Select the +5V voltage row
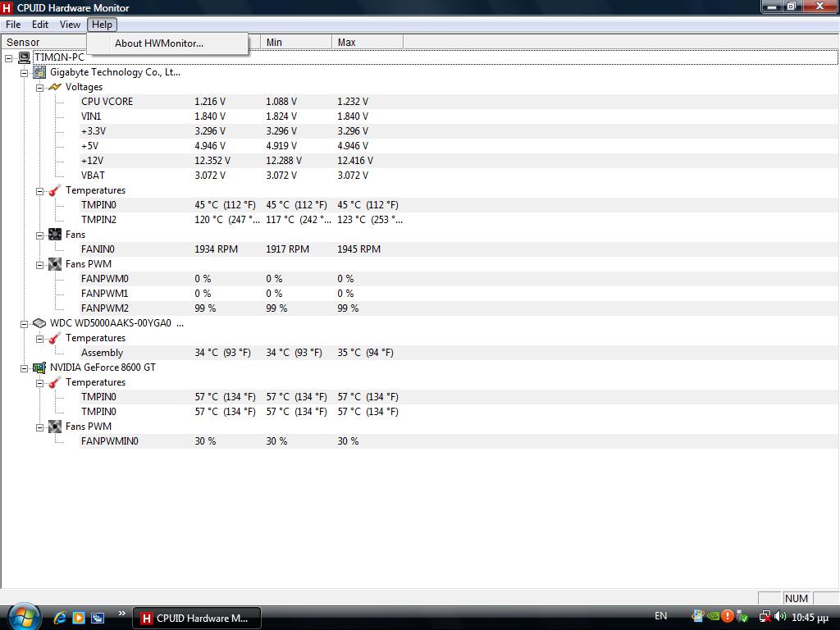 459,146
